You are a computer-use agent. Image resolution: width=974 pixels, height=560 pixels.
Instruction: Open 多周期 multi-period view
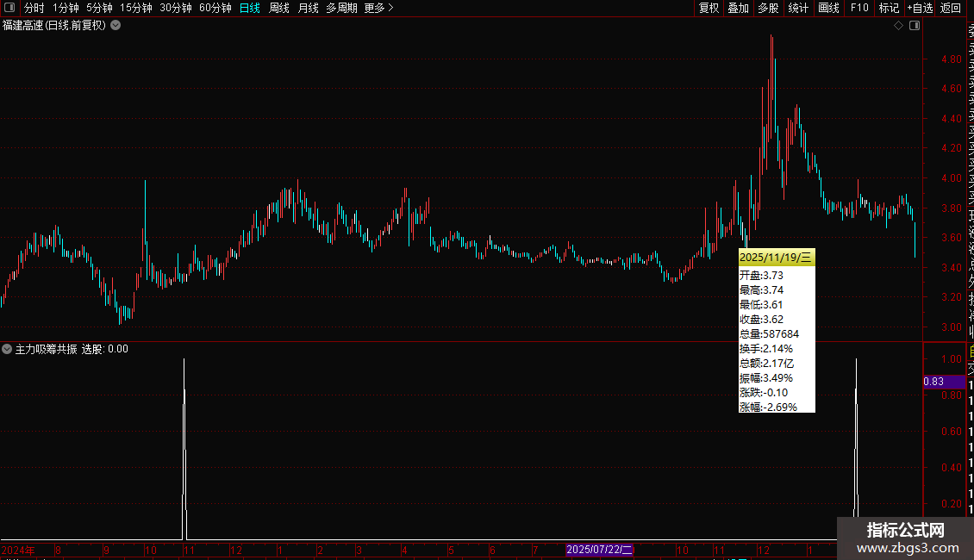point(341,8)
